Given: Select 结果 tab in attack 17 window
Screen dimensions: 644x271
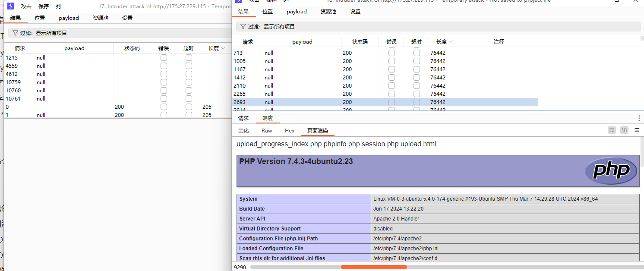Looking at the screenshot, I should point(16,18).
